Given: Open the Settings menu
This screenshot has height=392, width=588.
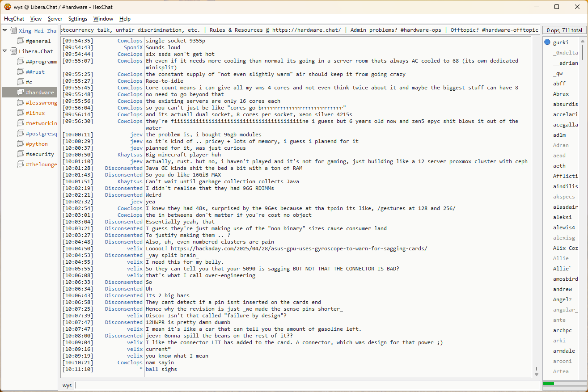Looking at the screenshot, I should click(78, 19).
